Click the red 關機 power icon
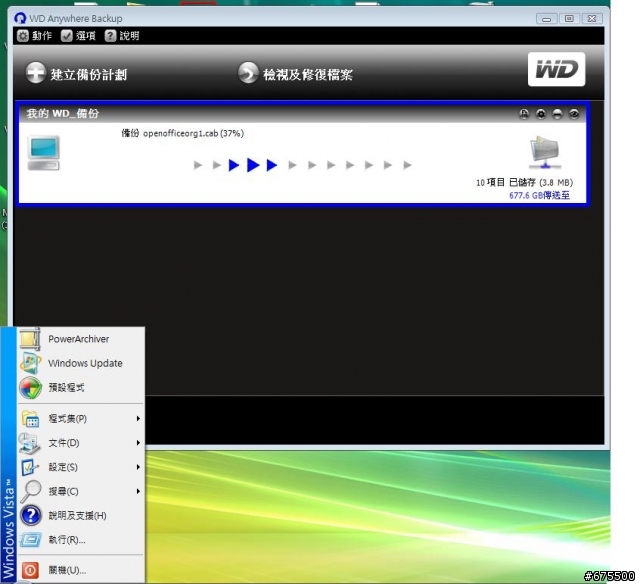The image size is (640, 584). pos(30,571)
